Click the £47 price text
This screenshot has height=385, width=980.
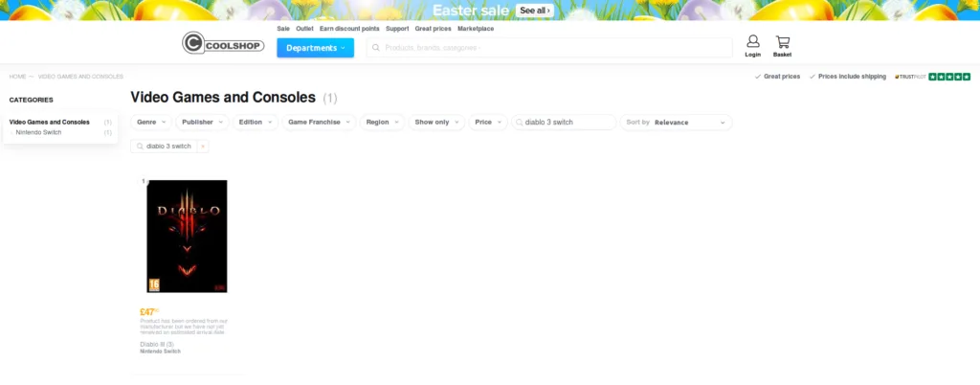[x=149, y=312]
